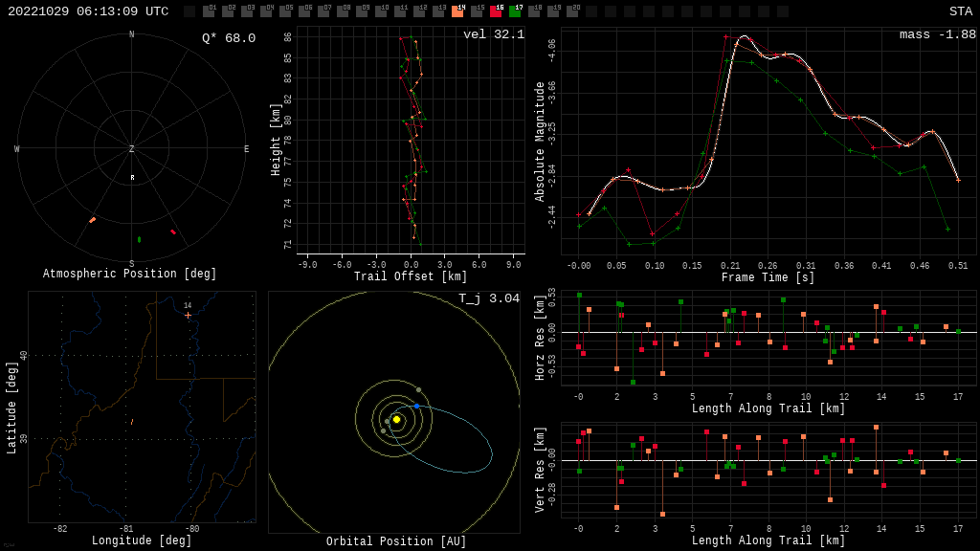Screen dimensions: 980x551
Task: Click the timestamp 20221029 06:13:09 UTC
Action: click(x=88, y=11)
